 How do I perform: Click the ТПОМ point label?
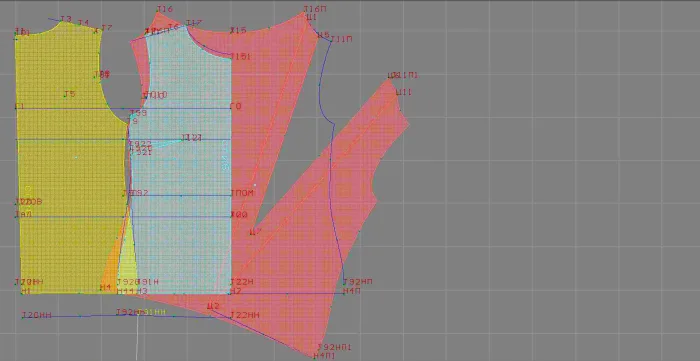[242, 193]
